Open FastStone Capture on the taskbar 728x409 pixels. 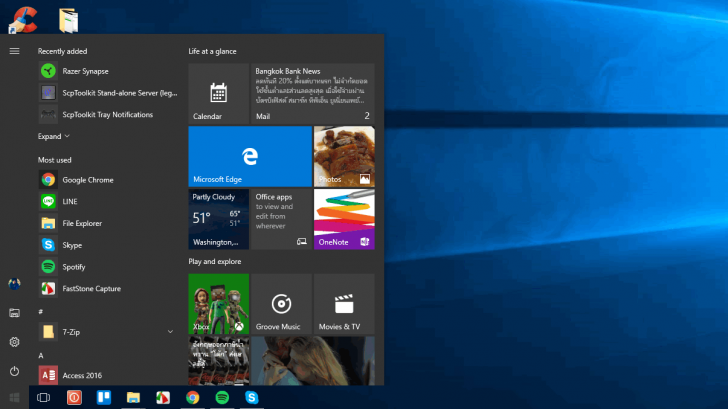(163, 397)
